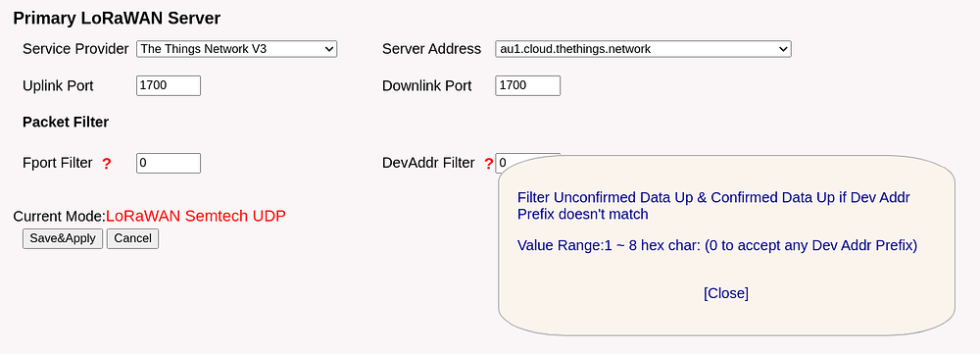Viewport: 980px width, 354px height.
Task: Dismiss the help popup via [Close] link
Action: [x=725, y=293]
